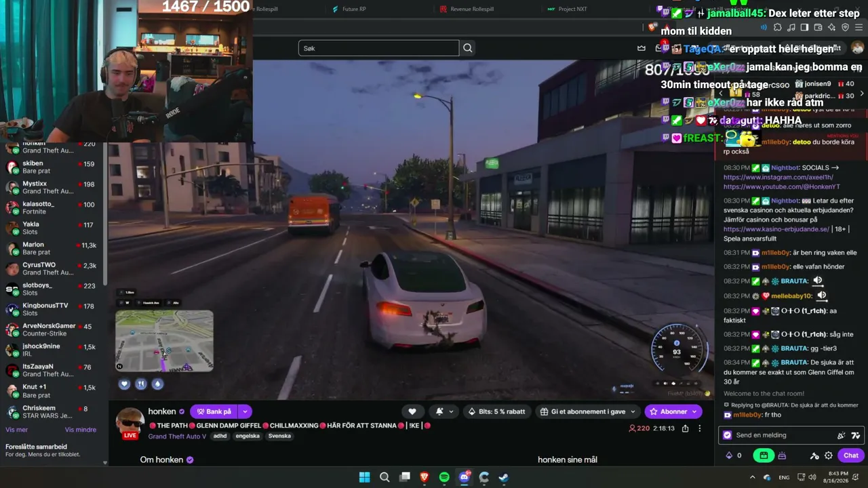Claim the green channel points chest
Image resolution: width=868 pixels, height=488 pixels.
[x=764, y=455]
